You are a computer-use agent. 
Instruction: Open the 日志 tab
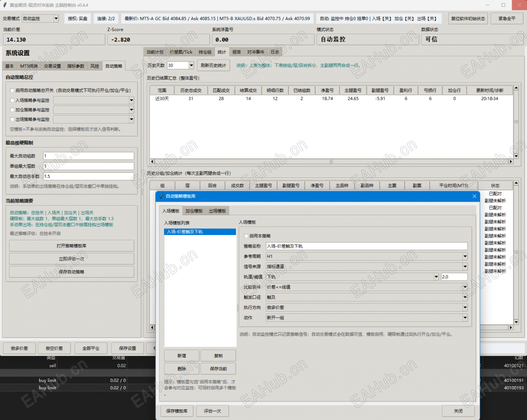(274, 52)
